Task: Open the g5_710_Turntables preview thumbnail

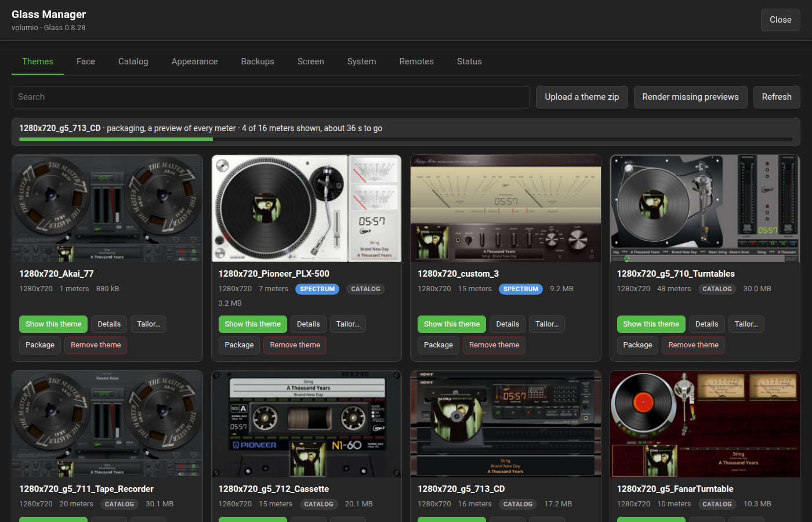Action: pyautogui.click(x=705, y=208)
